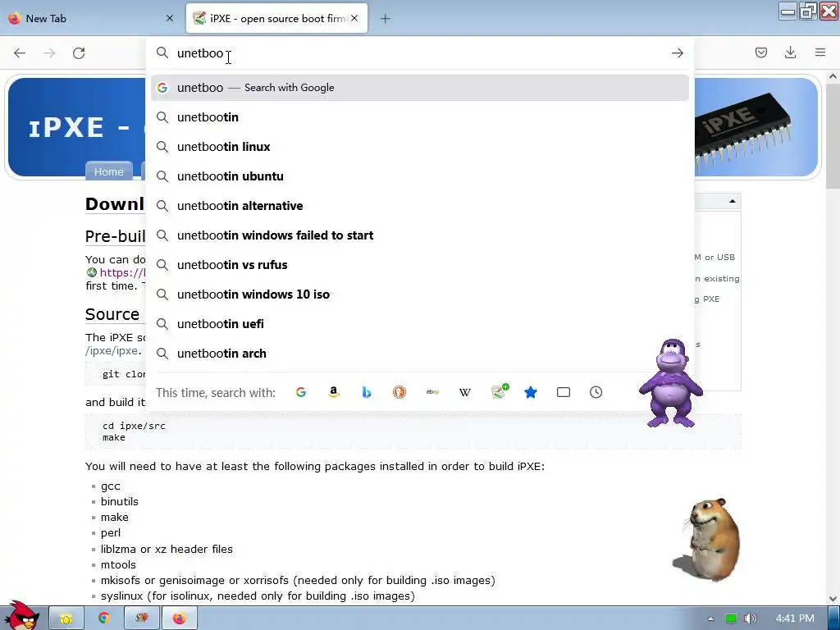Click the 'gcc' list item text
This screenshot has width=840, height=630.
[x=111, y=486]
